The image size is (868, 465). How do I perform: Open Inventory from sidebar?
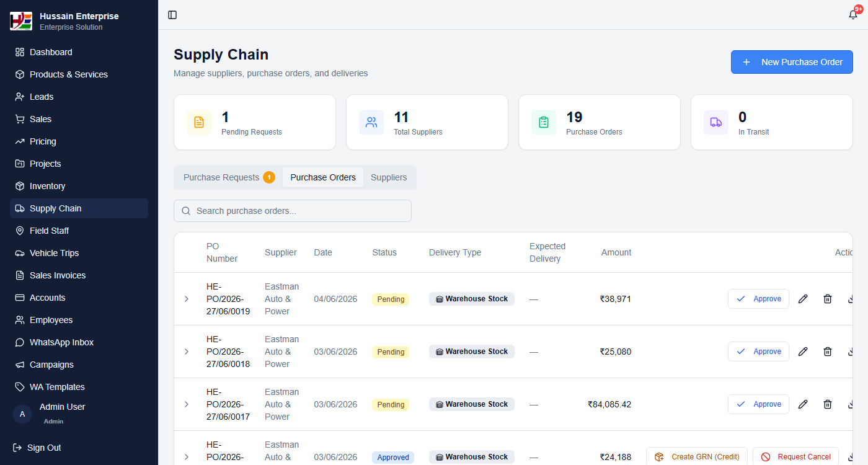(79, 186)
